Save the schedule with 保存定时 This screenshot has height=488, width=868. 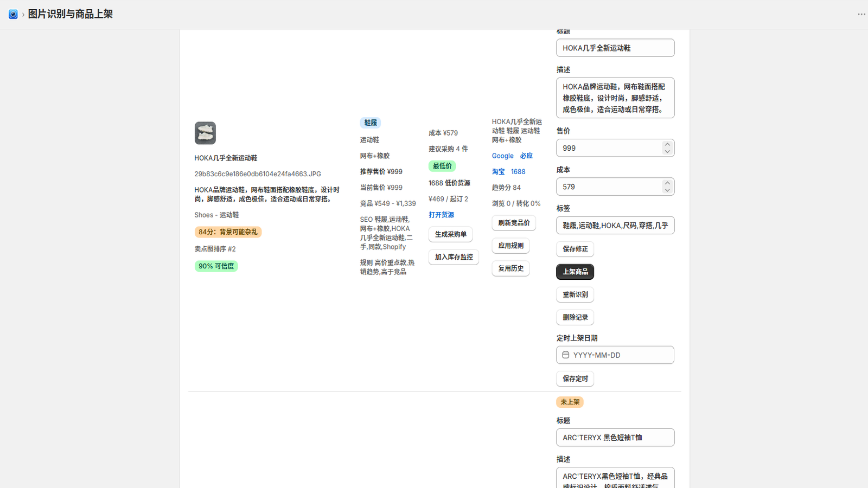(x=575, y=378)
